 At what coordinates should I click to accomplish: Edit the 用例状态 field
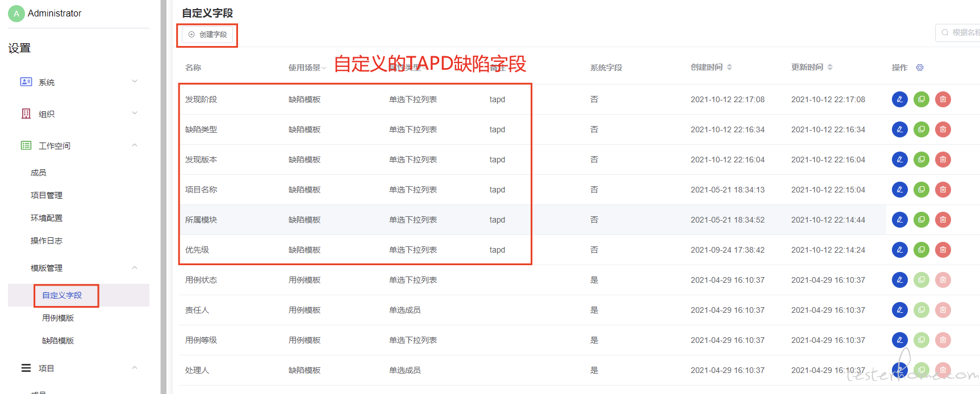click(x=899, y=280)
